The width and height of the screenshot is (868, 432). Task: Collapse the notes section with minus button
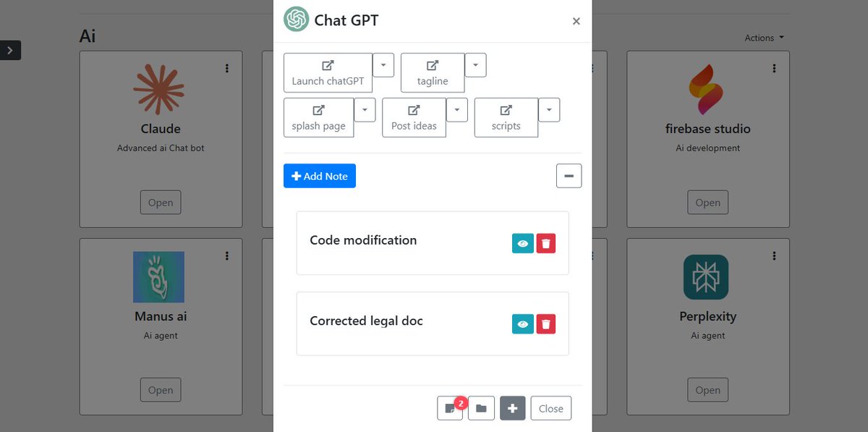pyautogui.click(x=569, y=176)
